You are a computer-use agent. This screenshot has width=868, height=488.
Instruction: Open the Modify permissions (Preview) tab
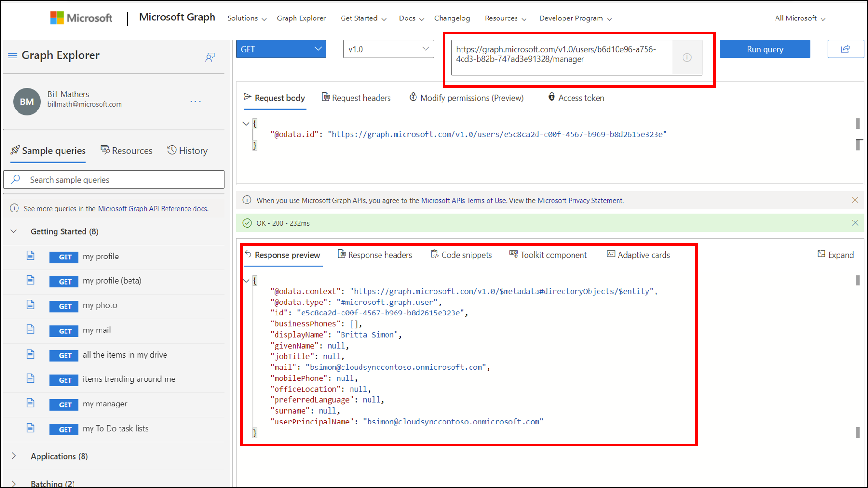[467, 98]
